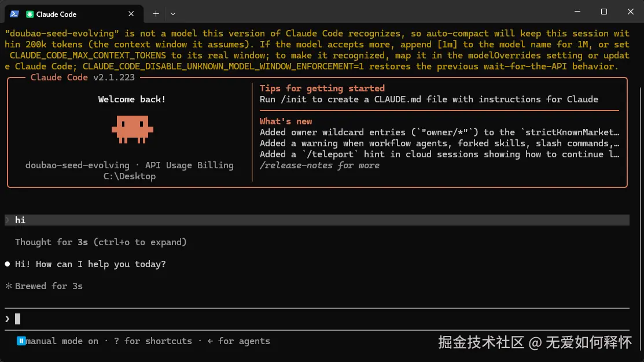Click the '>' prompt chevron

[x=8, y=319]
